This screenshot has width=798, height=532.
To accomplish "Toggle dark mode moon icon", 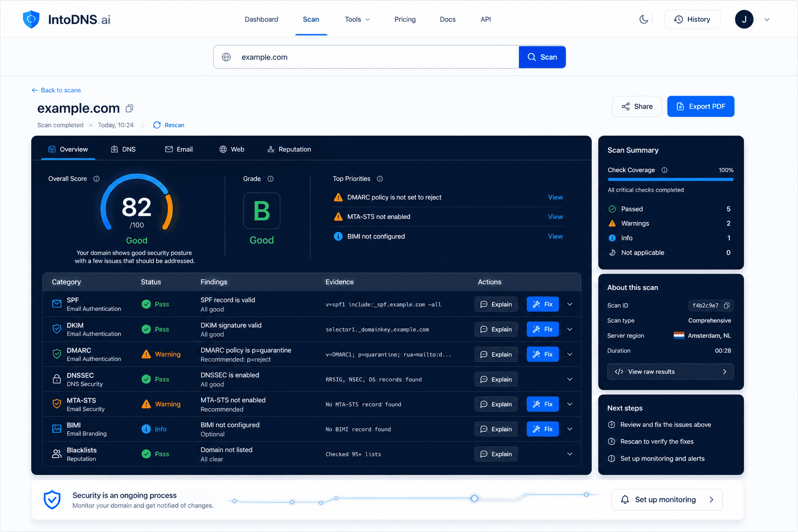I will (x=644, y=19).
